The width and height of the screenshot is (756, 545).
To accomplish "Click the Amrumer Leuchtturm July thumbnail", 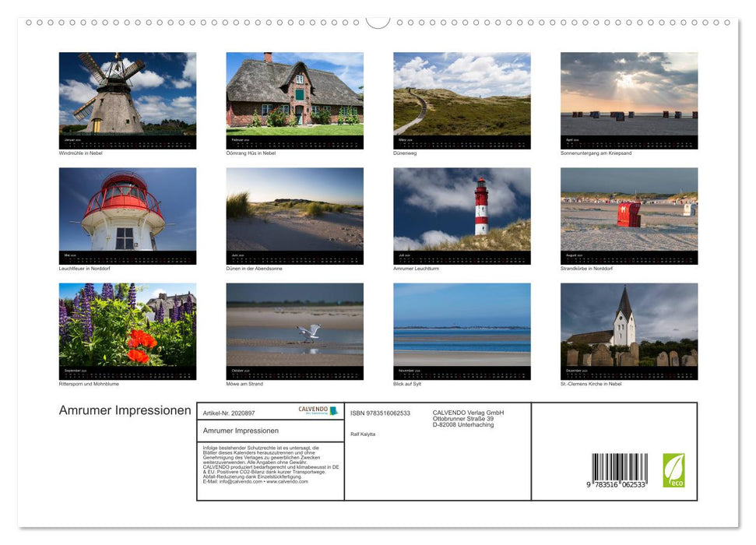I will 462,215.
